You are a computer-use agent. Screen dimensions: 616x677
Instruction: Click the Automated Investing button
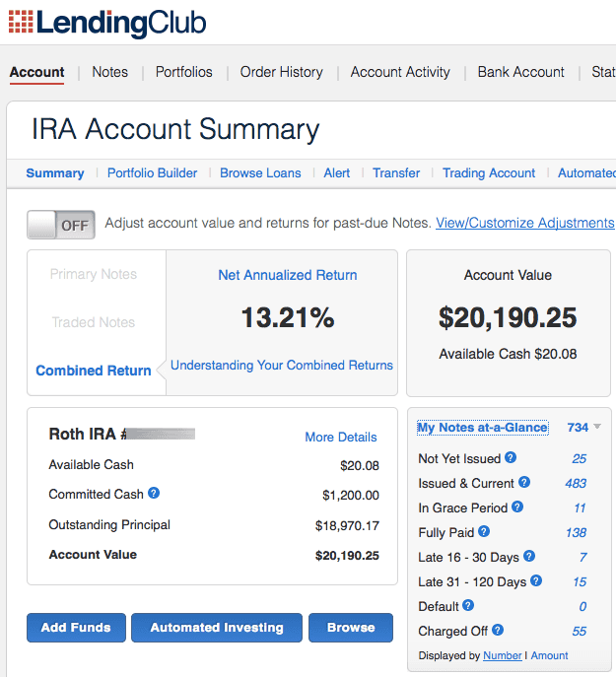[x=217, y=628]
